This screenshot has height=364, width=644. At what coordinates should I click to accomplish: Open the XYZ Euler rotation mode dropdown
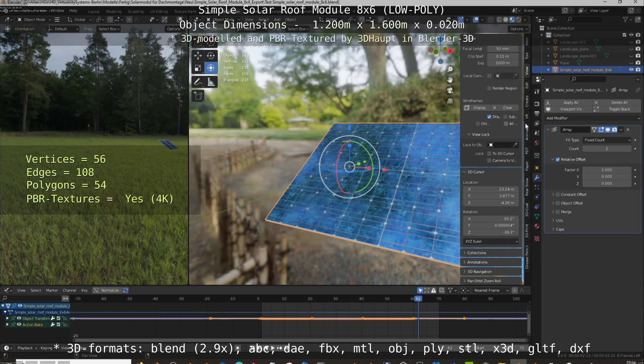click(x=491, y=241)
